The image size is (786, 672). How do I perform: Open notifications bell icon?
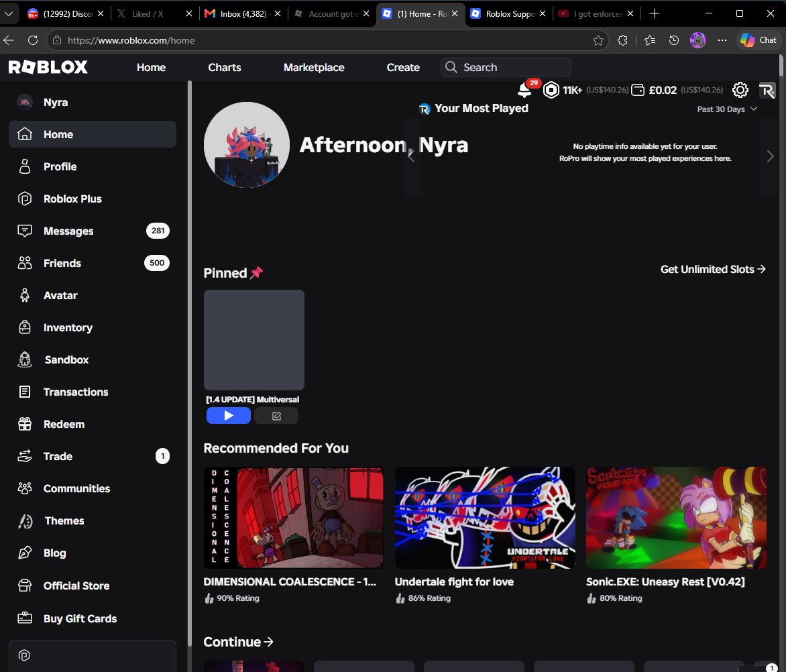pyautogui.click(x=524, y=90)
